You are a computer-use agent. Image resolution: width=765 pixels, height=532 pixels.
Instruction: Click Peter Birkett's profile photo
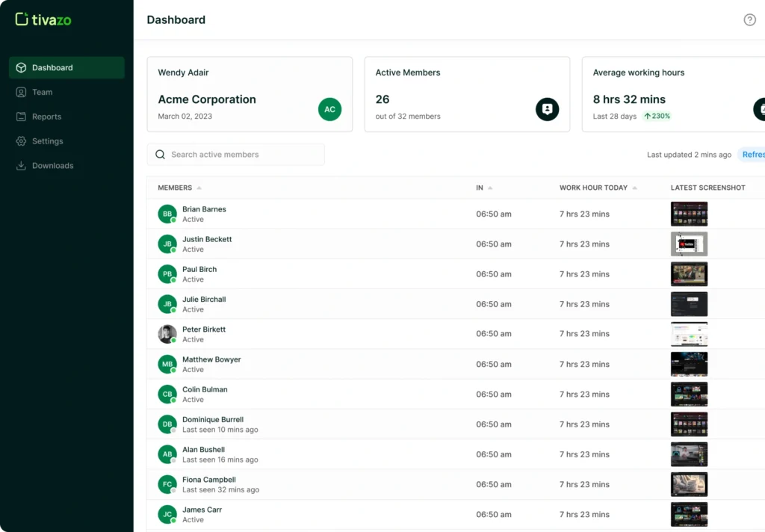[167, 334]
